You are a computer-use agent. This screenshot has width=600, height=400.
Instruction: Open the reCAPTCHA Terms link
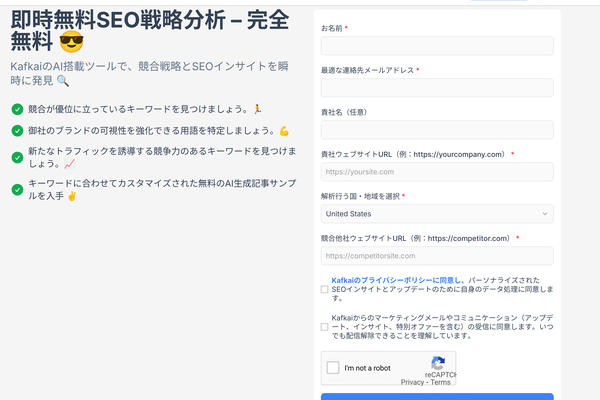tap(440, 382)
